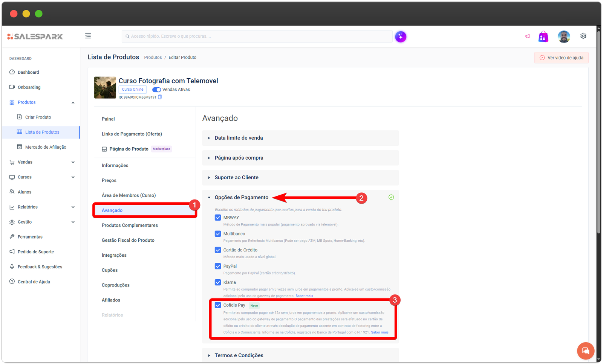This screenshot has height=364, width=603.
Task: Click Ver video de ajuda button
Action: coord(561,58)
